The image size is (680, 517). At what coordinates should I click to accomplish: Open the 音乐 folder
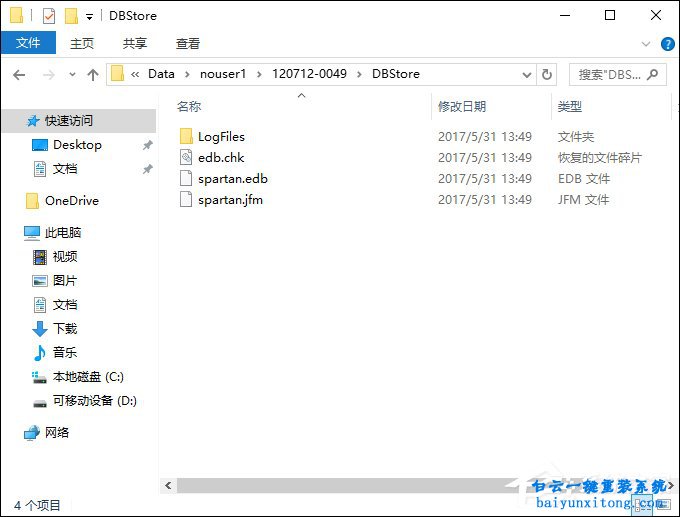coord(65,353)
